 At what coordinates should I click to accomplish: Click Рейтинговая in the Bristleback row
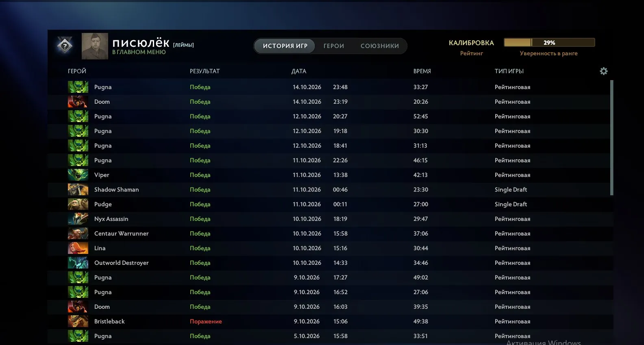coord(512,321)
